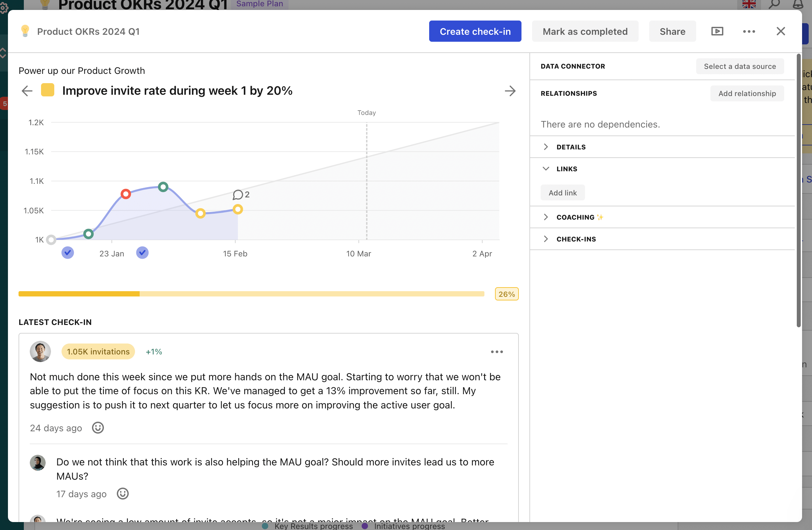This screenshot has width=812, height=530.
Task: Open the three-dot options menu in the header
Action: [749, 31]
